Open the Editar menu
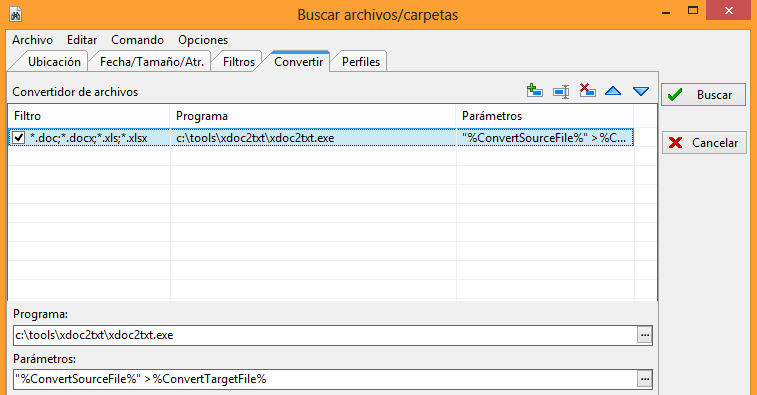The height and width of the screenshot is (395, 757). (x=82, y=40)
